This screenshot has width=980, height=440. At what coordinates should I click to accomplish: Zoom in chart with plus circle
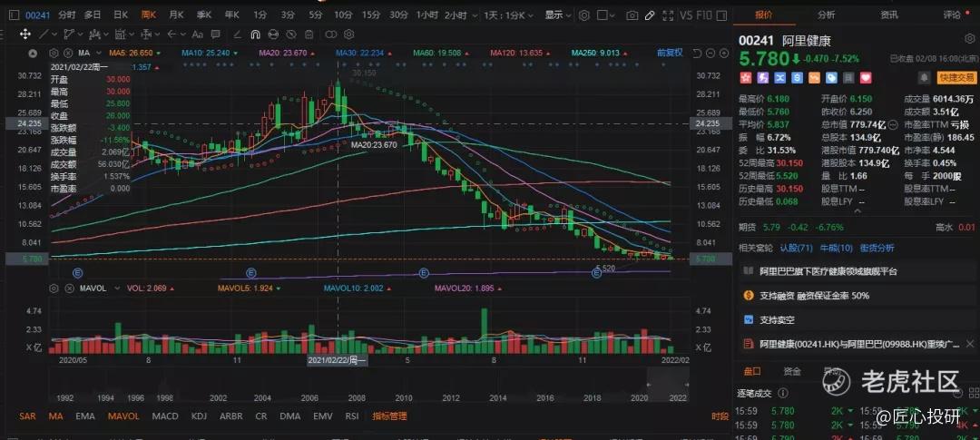pyautogui.click(x=724, y=54)
